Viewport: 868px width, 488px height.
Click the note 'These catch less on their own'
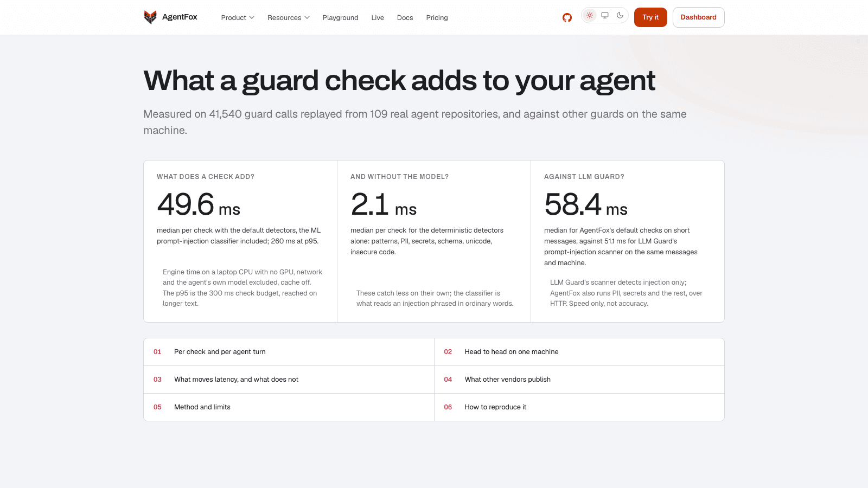(435, 298)
